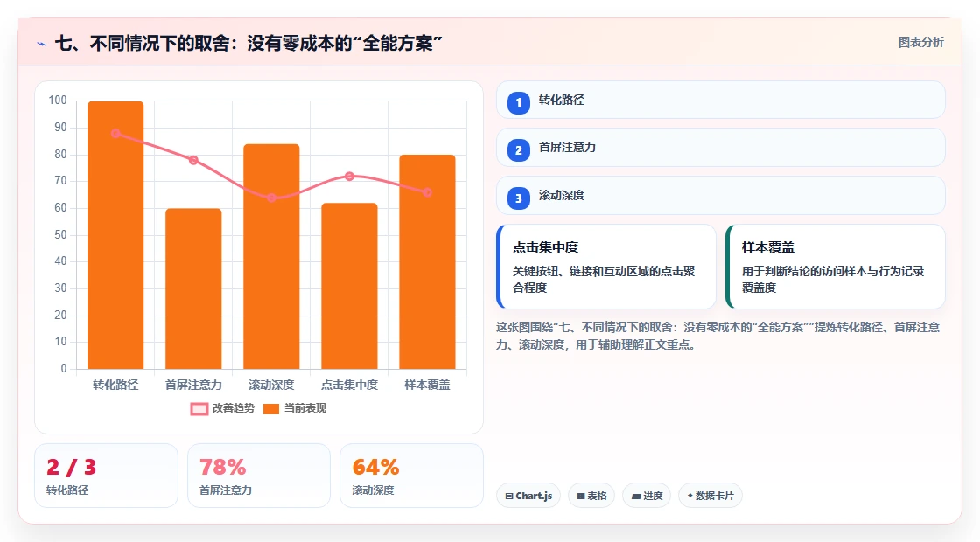Click the number 2 badge for 首屏注意力
The image size is (980, 542).
coord(518,149)
